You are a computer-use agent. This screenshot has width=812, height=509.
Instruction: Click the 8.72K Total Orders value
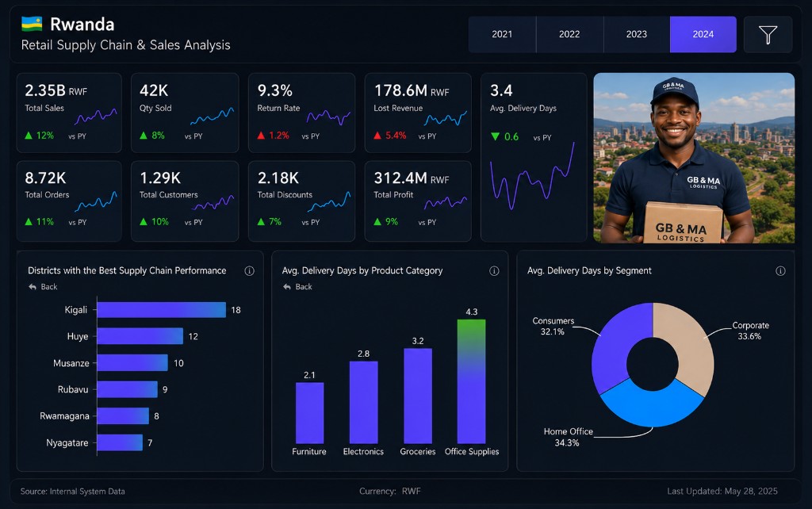click(45, 178)
